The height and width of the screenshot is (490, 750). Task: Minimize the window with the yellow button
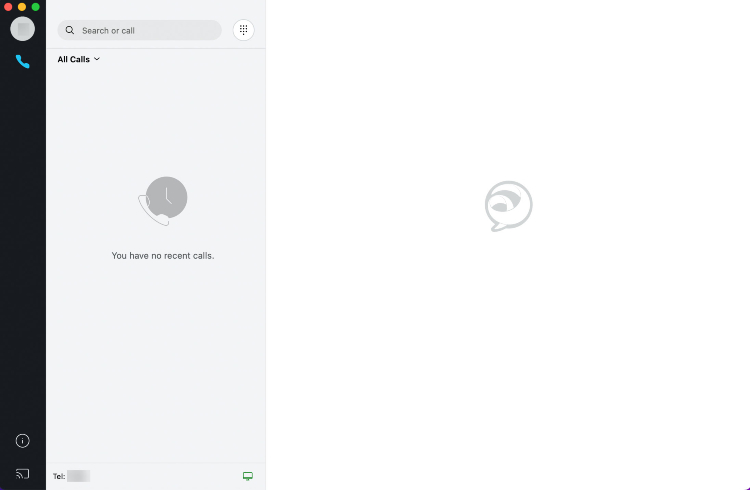(x=22, y=7)
